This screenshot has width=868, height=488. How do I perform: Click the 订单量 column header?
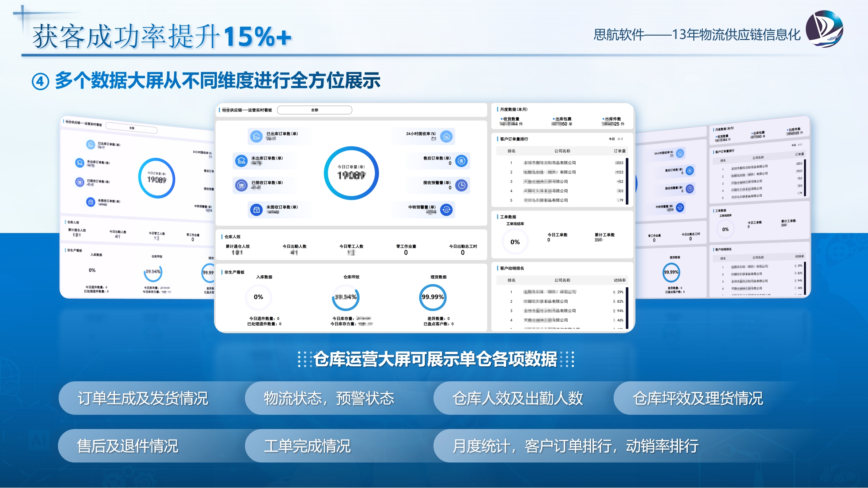(x=619, y=151)
